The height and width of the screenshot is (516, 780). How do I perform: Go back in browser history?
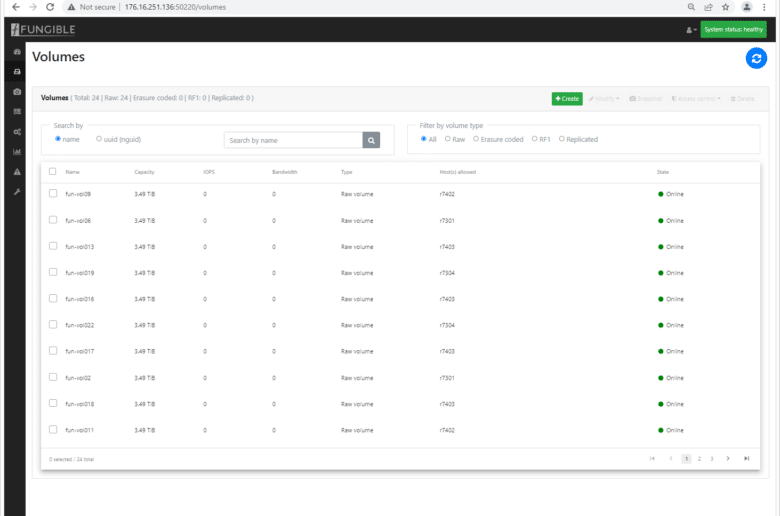16,7
